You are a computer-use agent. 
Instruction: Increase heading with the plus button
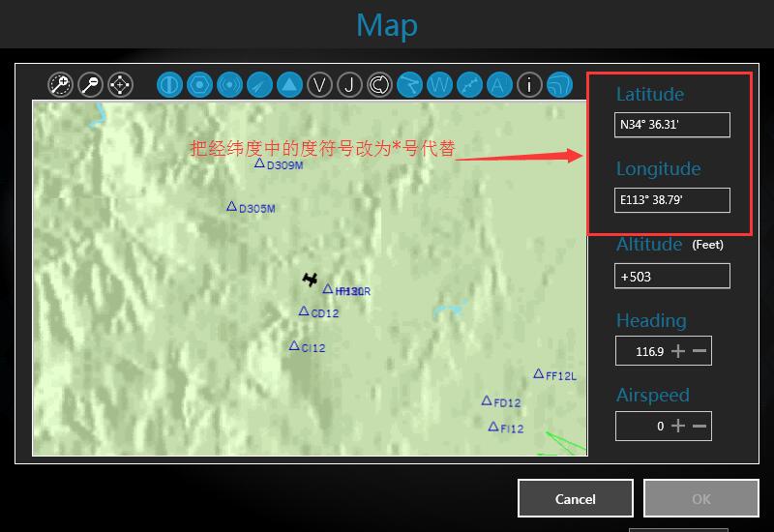[x=678, y=351]
